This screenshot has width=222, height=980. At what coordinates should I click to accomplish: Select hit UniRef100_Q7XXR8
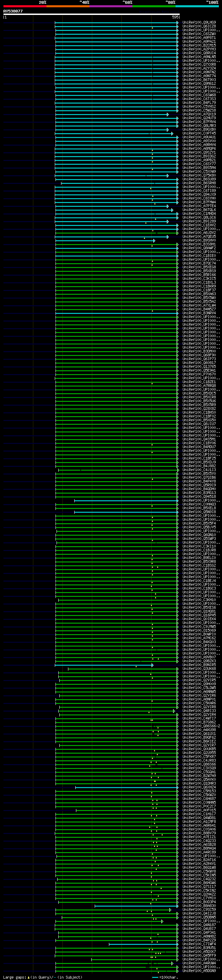(x=199, y=65)
